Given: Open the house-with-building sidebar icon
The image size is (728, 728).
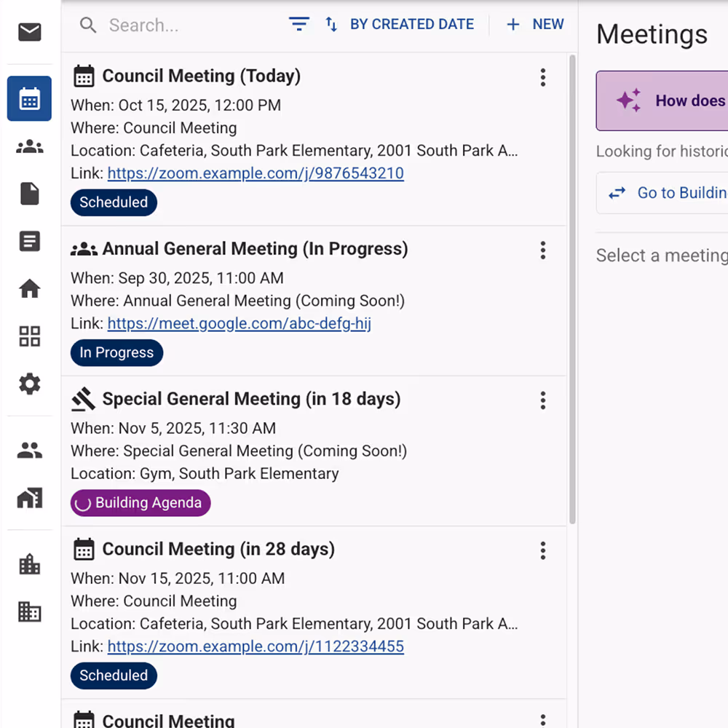Looking at the screenshot, I should 30,498.
